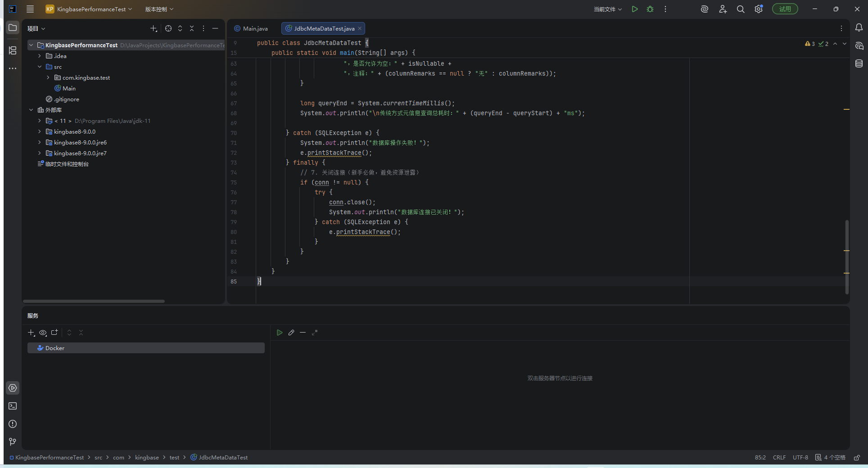Click the Search Everywhere magnifier icon
Screen dimensions: 868x468
(x=741, y=9)
